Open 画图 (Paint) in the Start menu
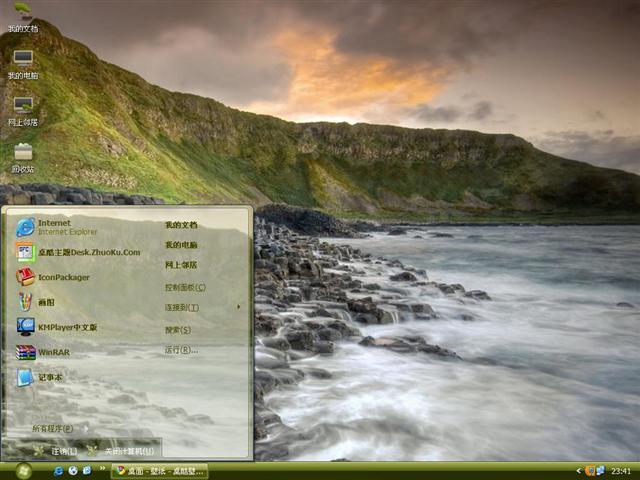 [45, 302]
